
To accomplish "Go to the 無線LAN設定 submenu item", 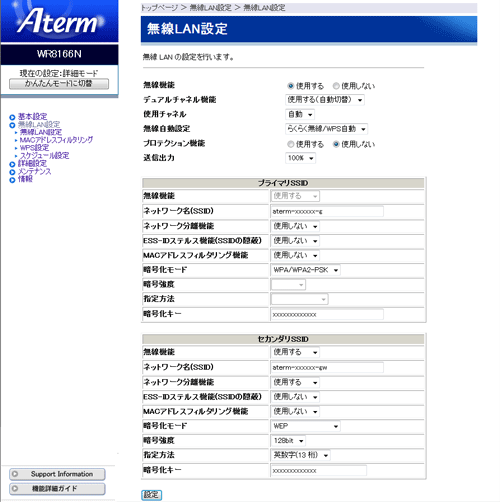I will (x=41, y=132).
